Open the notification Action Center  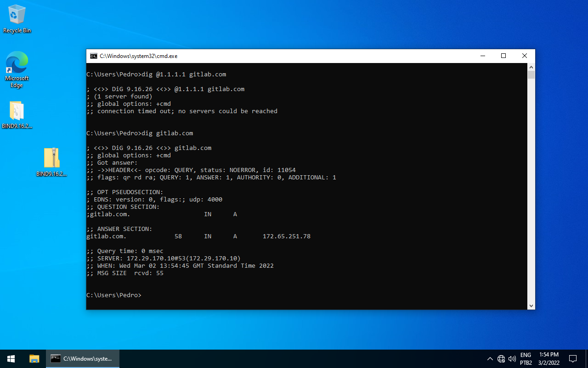[573, 359]
